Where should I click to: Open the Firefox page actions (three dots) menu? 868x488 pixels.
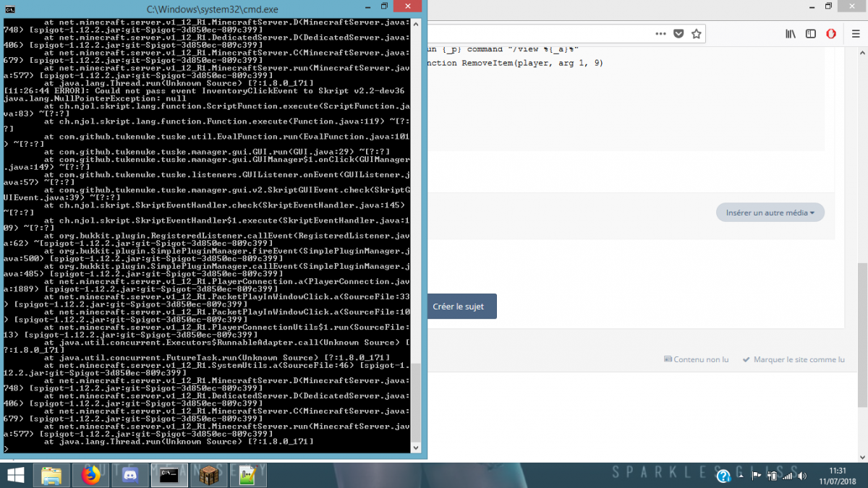661,34
